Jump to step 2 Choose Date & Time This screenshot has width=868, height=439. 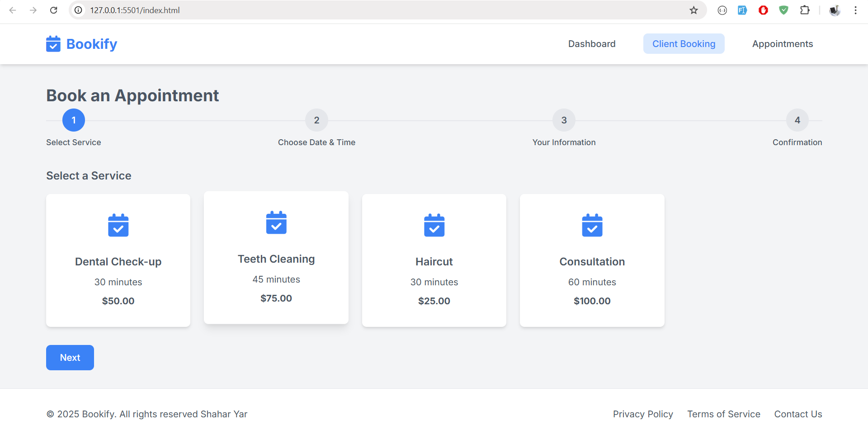click(x=316, y=120)
